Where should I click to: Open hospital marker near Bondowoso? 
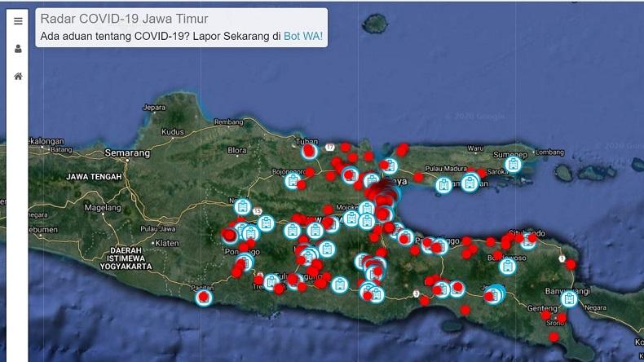507,266
